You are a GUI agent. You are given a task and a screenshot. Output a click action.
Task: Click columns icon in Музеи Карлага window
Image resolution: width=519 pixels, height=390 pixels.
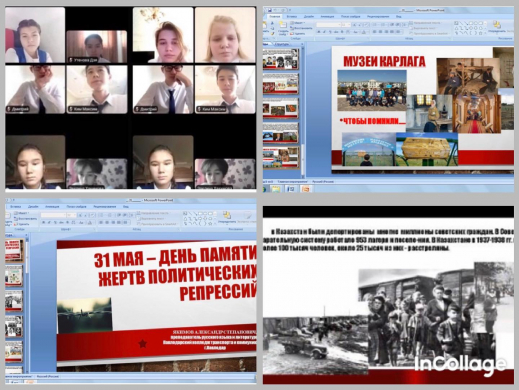coord(398,32)
